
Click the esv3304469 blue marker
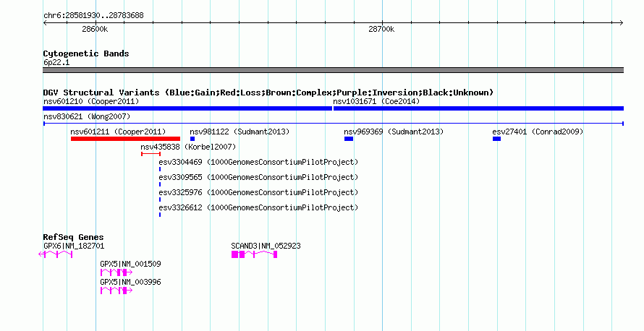pyautogui.click(x=160, y=169)
